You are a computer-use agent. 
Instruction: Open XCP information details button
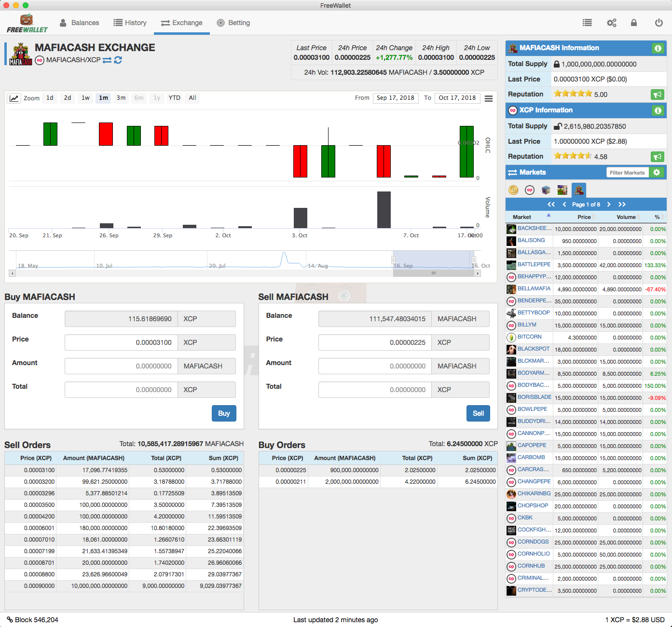658,110
